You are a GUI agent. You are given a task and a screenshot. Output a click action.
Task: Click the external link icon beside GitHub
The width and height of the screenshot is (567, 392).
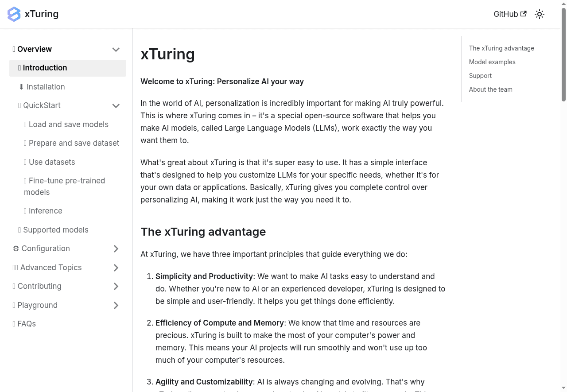[524, 14]
